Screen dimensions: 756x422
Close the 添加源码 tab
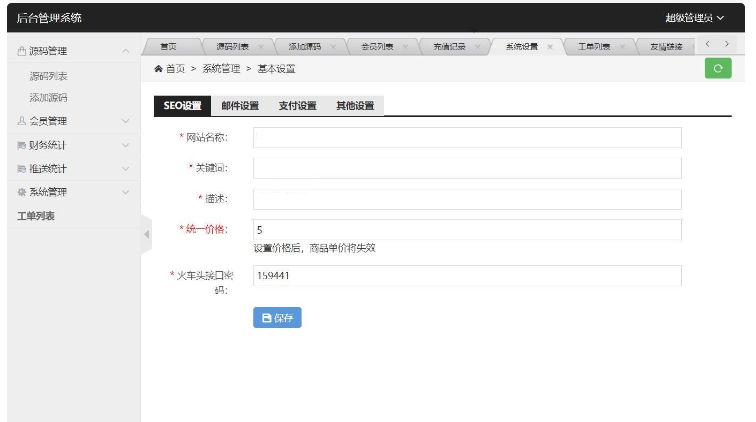[333, 47]
